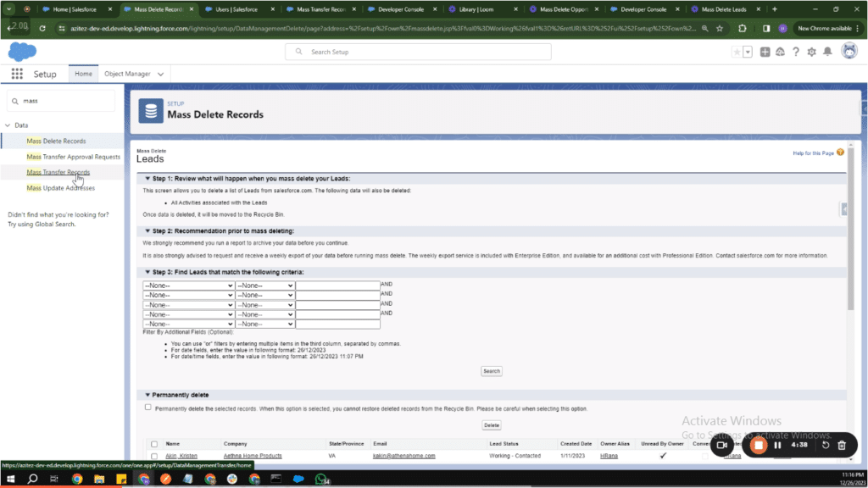
Task: Open the Windows Start menu
Action: click(10, 479)
